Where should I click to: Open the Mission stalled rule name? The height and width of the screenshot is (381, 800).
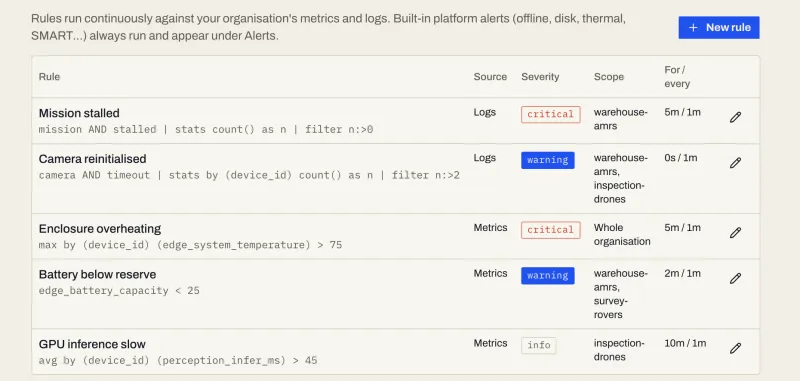pos(79,113)
